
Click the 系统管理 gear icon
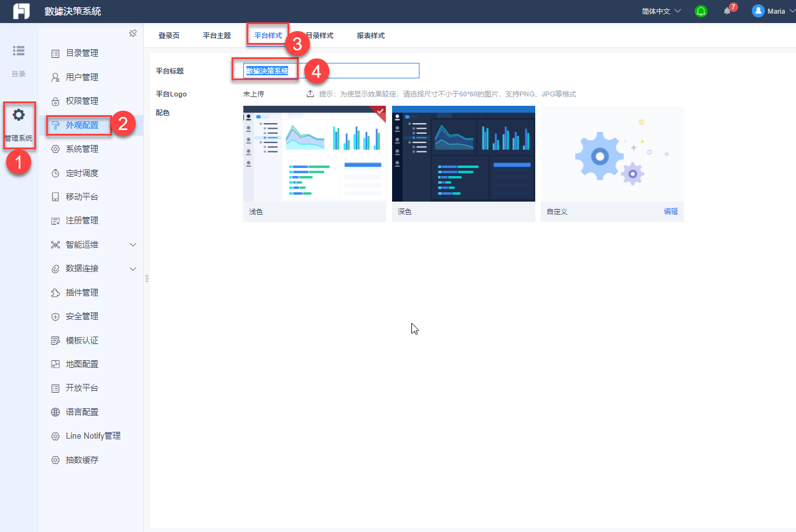tap(55, 149)
